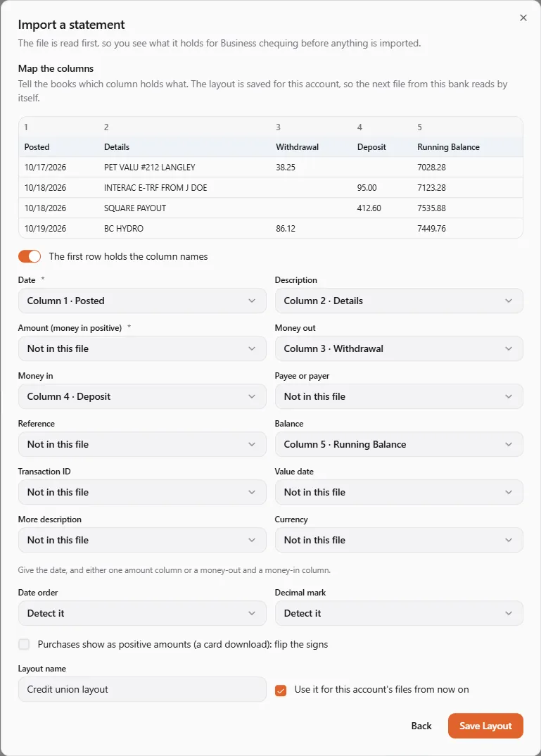
Task: Close the Import a statement dialog
Action: pos(523,18)
